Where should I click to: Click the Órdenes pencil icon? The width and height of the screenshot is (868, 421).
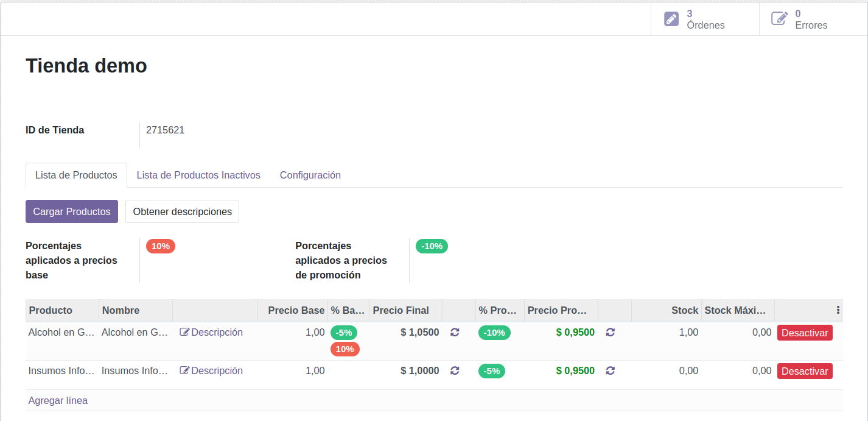point(671,19)
